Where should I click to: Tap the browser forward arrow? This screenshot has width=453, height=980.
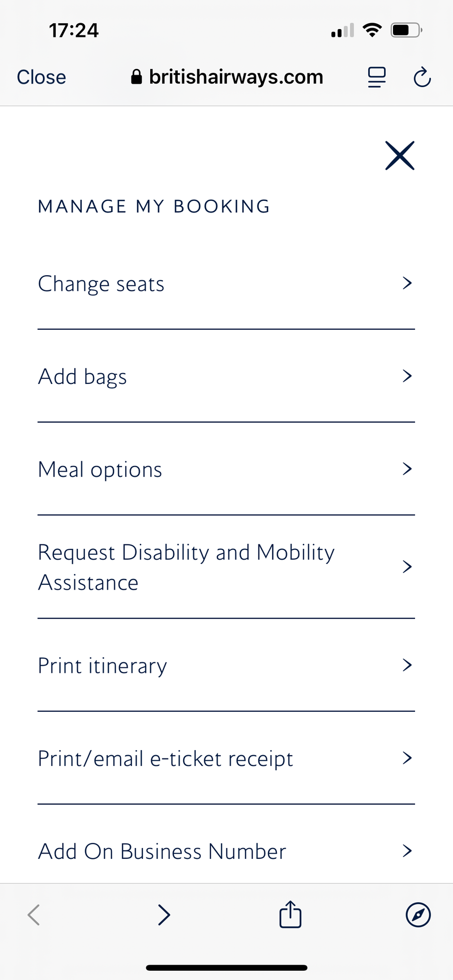pyautogui.click(x=164, y=915)
